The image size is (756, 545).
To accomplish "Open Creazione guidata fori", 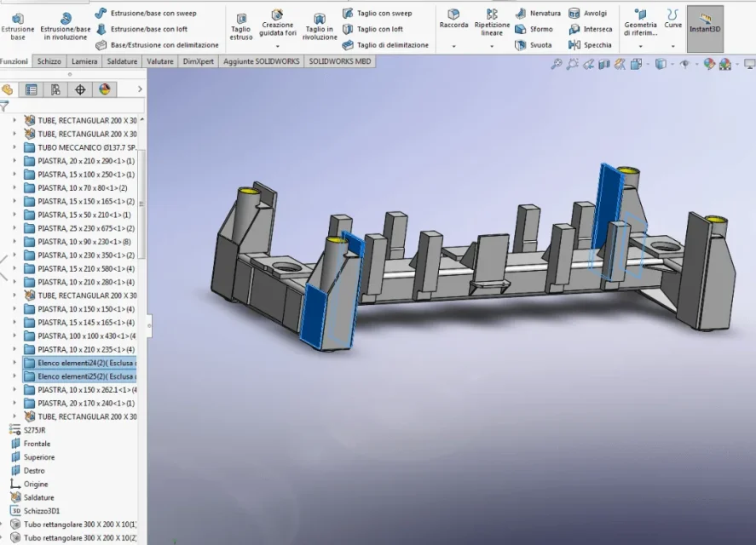I will [278, 23].
